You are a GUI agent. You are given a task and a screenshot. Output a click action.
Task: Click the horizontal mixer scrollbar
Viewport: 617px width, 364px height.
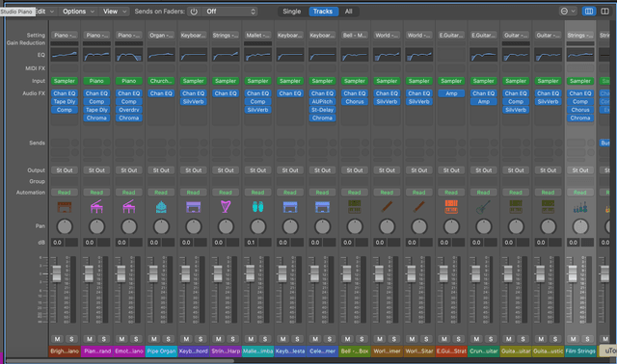click(x=120, y=360)
